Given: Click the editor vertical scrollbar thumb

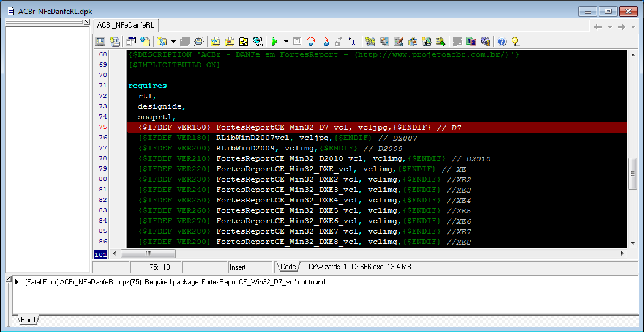Looking at the screenshot, I should (632, 174).
